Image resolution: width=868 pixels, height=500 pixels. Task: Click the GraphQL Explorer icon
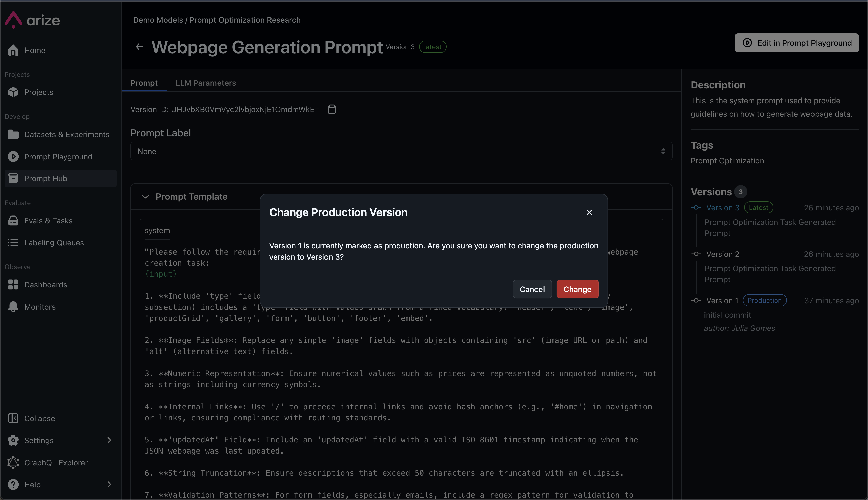click(x=13, y=462)
